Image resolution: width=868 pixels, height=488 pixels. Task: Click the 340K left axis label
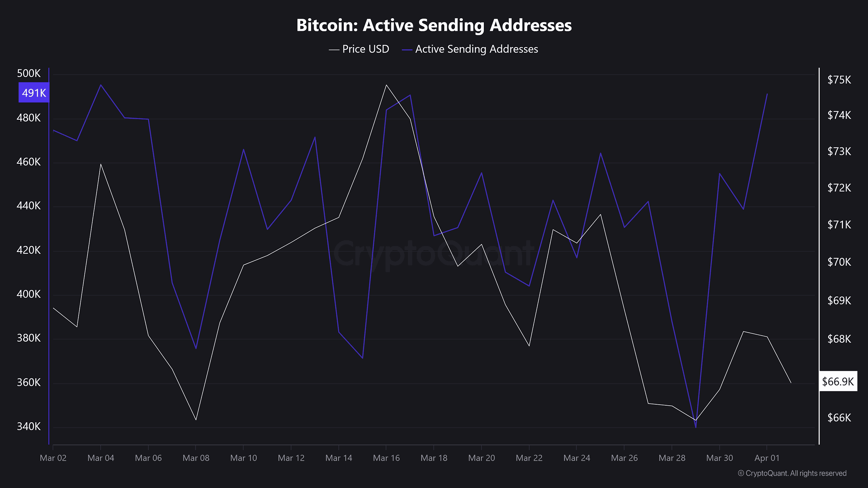[29, 426]
